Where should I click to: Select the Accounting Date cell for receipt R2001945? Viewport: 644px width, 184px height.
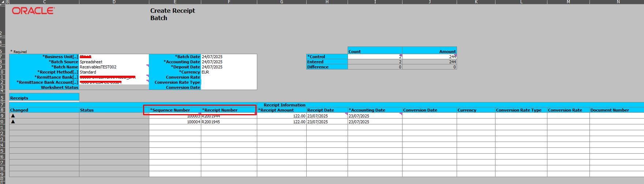click(x=375, y=121)
